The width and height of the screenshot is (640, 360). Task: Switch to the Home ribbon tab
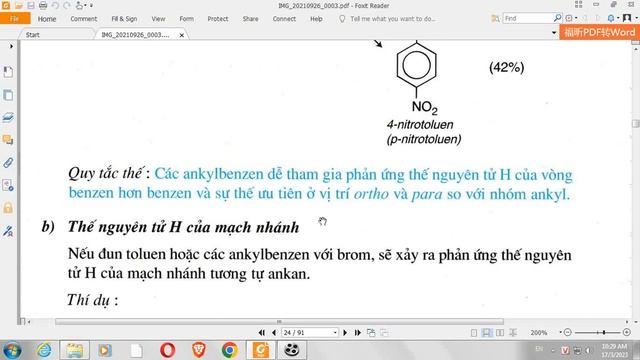click(47, 19)
